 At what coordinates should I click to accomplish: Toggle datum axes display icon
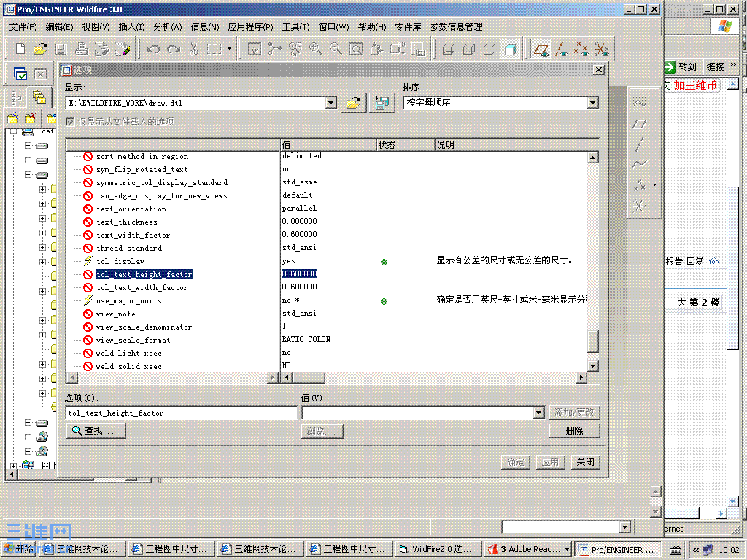[561, 49]
